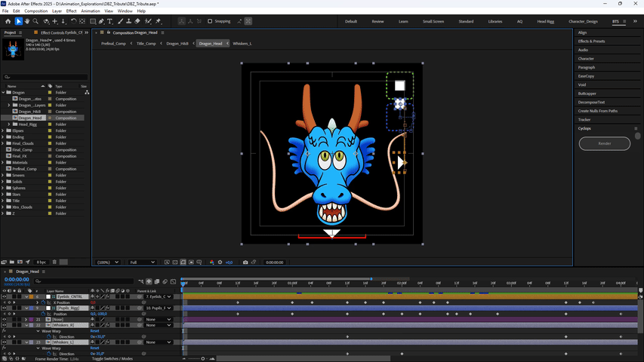Open the magnification ratio (100%) dropdown
The height and width of the screenshot is (362, 644).
click(108, 262)
